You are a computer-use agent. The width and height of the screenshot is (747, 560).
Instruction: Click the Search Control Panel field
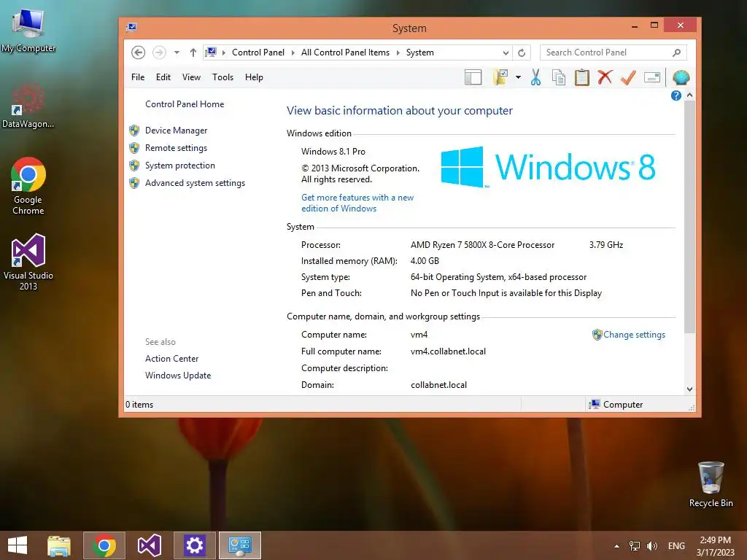tap(613, 52)
